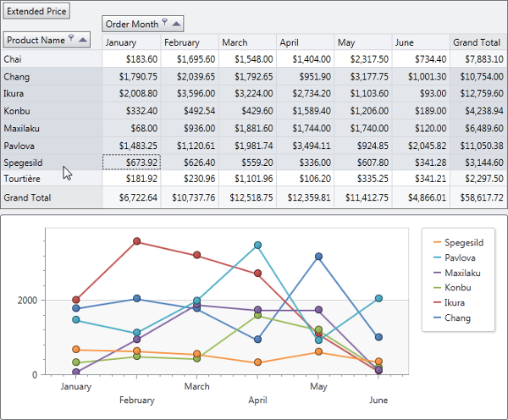Select the Chai row header

51,58
